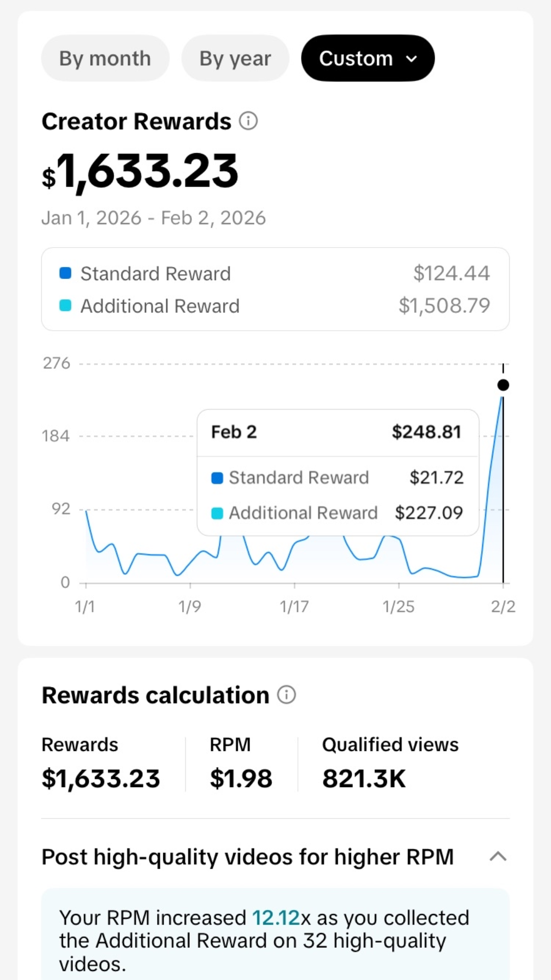
Task: Tap the 2/2 date on chart axis
Action: pos(503,607)
